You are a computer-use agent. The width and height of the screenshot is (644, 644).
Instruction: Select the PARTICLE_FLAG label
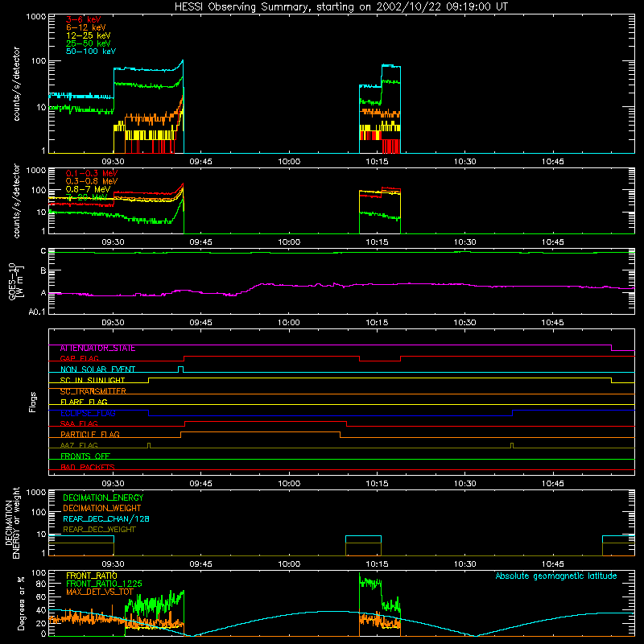pos(90,435)
